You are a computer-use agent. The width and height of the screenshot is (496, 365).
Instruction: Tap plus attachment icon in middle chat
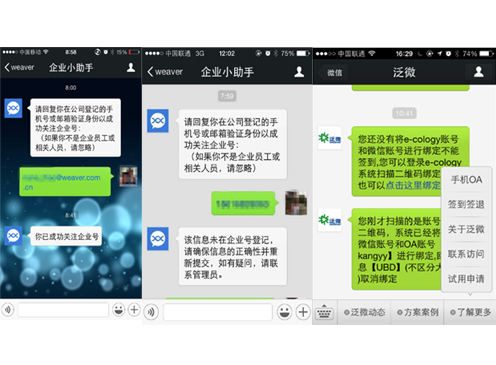[303, 312]
